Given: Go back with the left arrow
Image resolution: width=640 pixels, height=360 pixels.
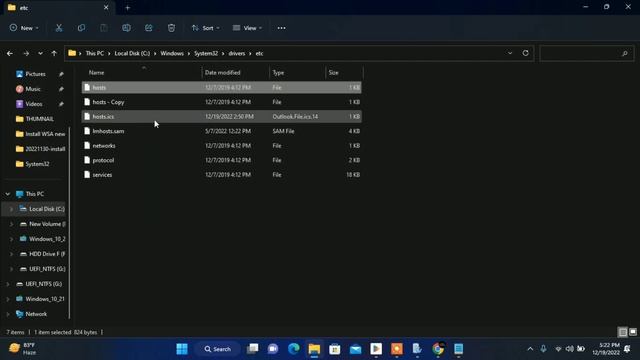Looking at the screenshot, I should coord(10,53).
